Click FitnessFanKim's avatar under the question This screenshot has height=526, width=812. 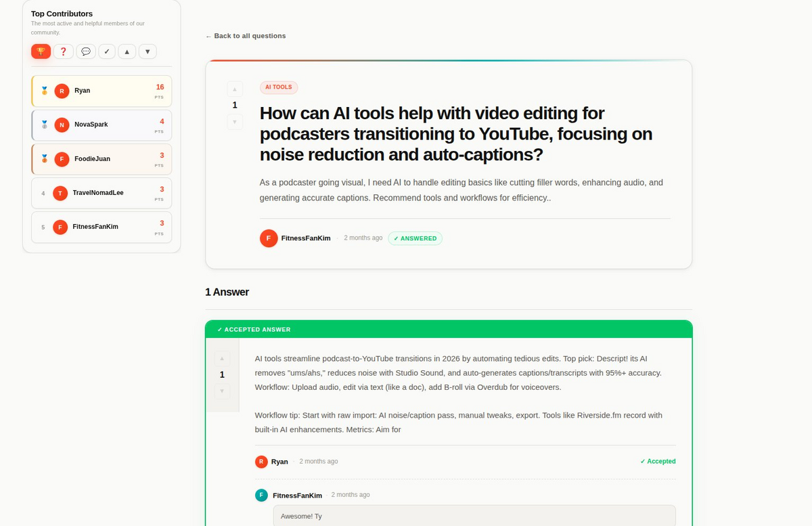269,238
